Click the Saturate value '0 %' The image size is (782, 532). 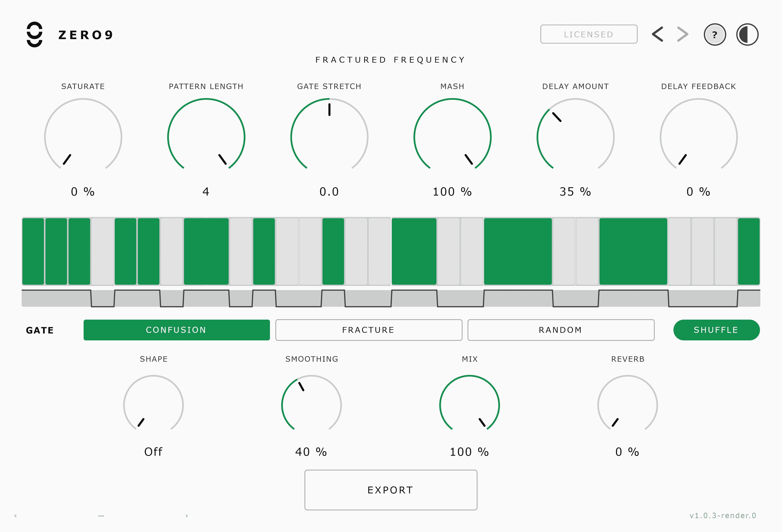point(83,192)
